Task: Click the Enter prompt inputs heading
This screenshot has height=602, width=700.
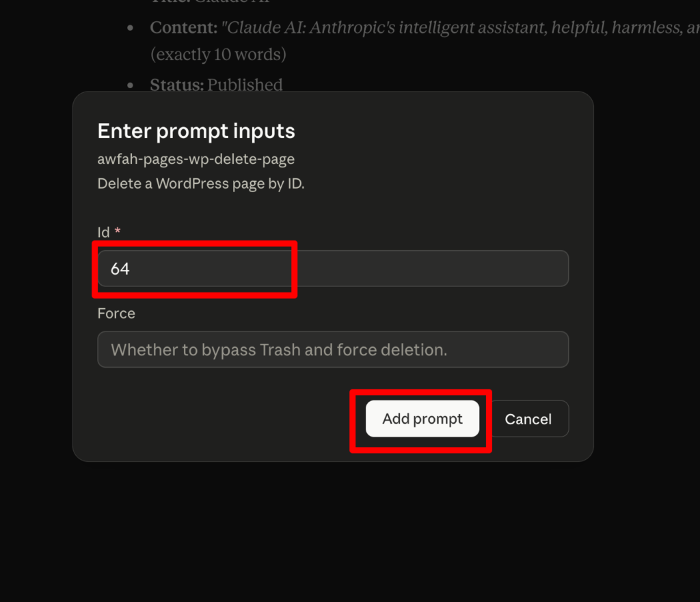Action: click(196, 131)
